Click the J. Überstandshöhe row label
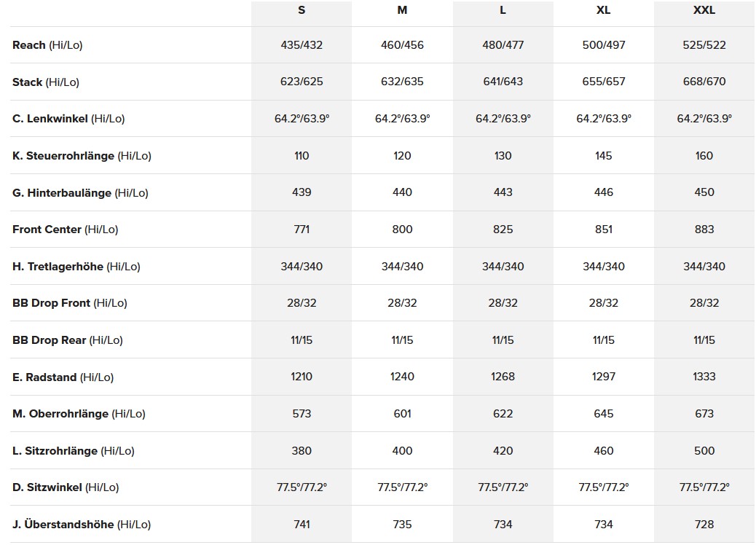Viewport: 756px width, 545px height. click(82, 525)
